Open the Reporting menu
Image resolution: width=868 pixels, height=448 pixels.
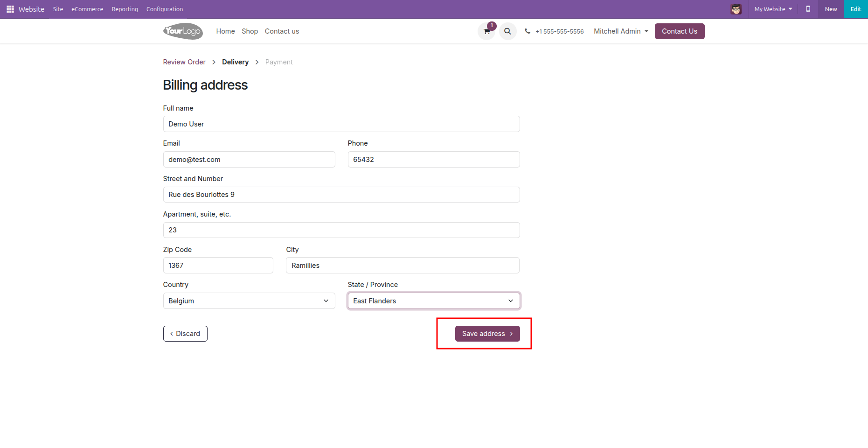[125, 9]
